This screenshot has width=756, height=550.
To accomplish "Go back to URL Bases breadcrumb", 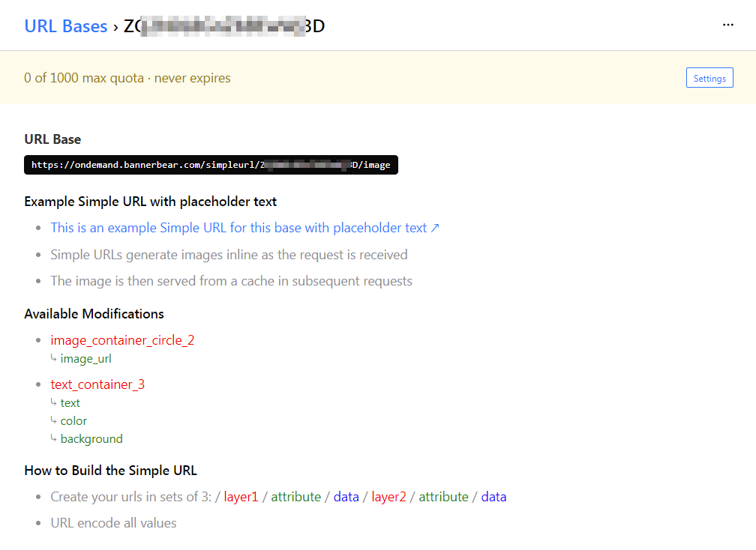I will pos(66,26).
